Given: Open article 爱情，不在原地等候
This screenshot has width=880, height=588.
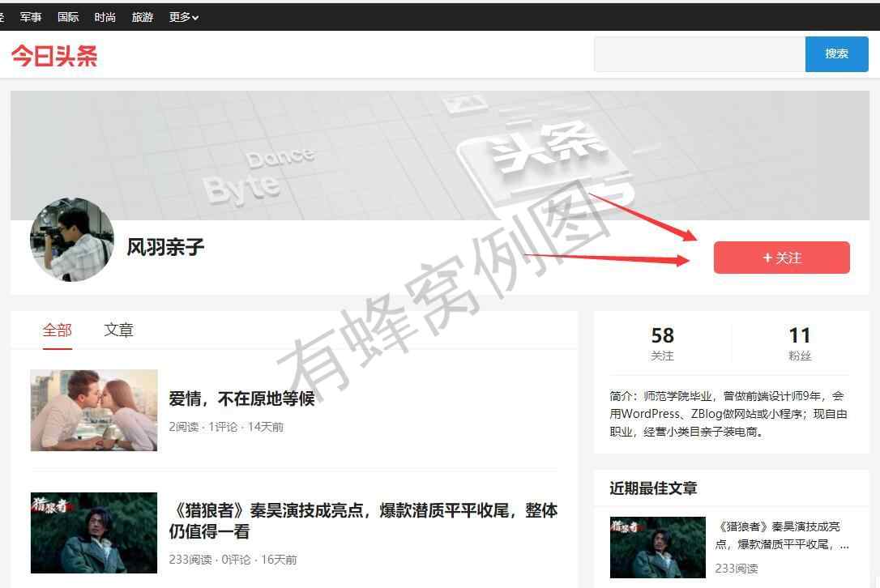Looking at the screenshot, I should (242, 398).
